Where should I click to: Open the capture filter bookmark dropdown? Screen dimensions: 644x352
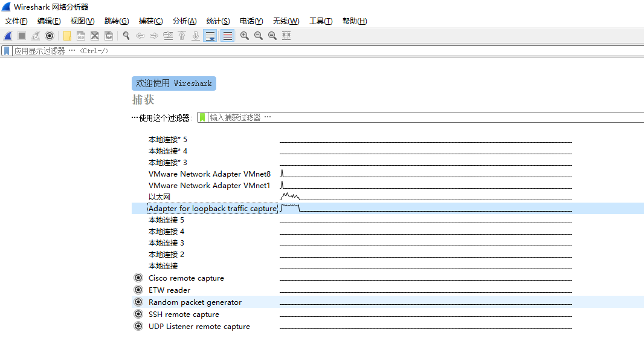click(x=201, y=117)
